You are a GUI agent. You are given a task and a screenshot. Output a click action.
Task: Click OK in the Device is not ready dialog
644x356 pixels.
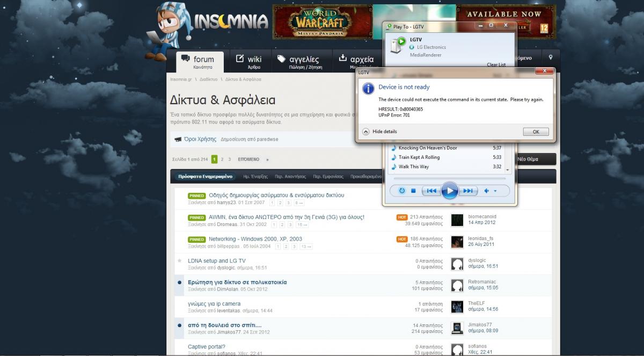pos(536,132)
